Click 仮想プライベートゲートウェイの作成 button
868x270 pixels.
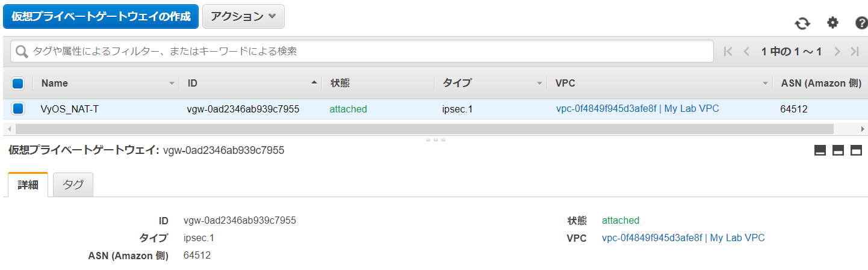point(101,16)
